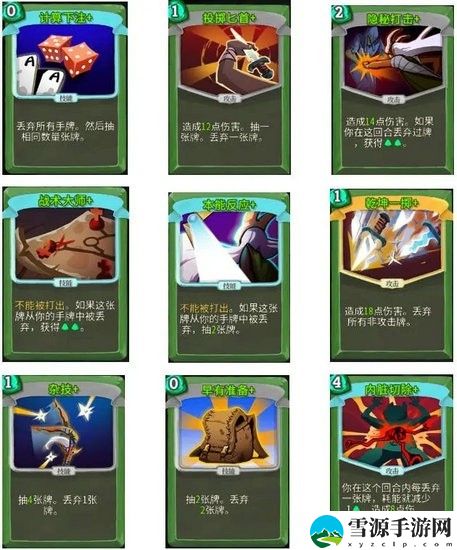This screenshot has height=550, width=457.
Task: Click the 内脏切除+ card artwork
Action: pos(392,431)
